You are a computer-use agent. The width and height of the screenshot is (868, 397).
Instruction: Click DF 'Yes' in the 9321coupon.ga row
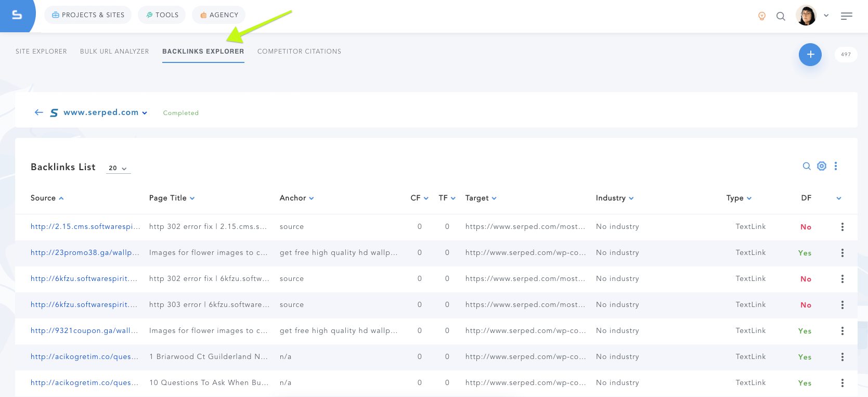tap(805, 331)
